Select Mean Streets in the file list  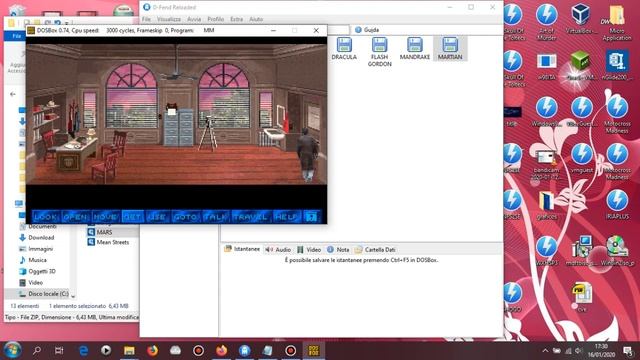coord(108,242)
